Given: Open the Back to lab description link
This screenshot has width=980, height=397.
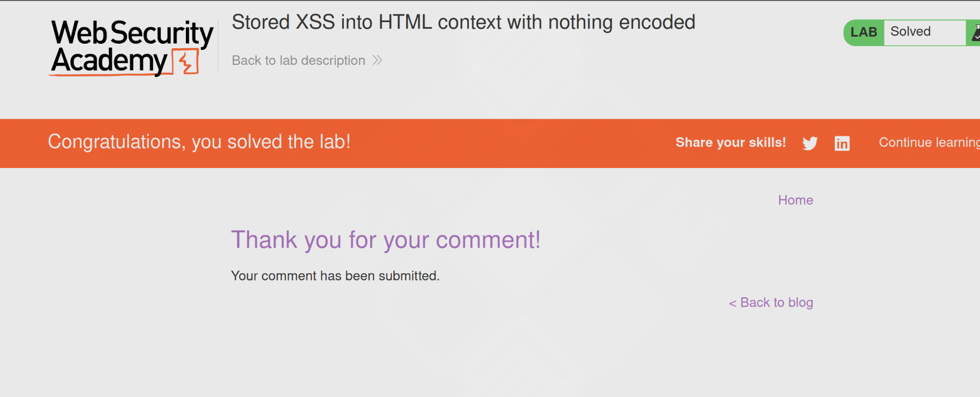Looking at the screenshot, I should click(x=299, y=60).
